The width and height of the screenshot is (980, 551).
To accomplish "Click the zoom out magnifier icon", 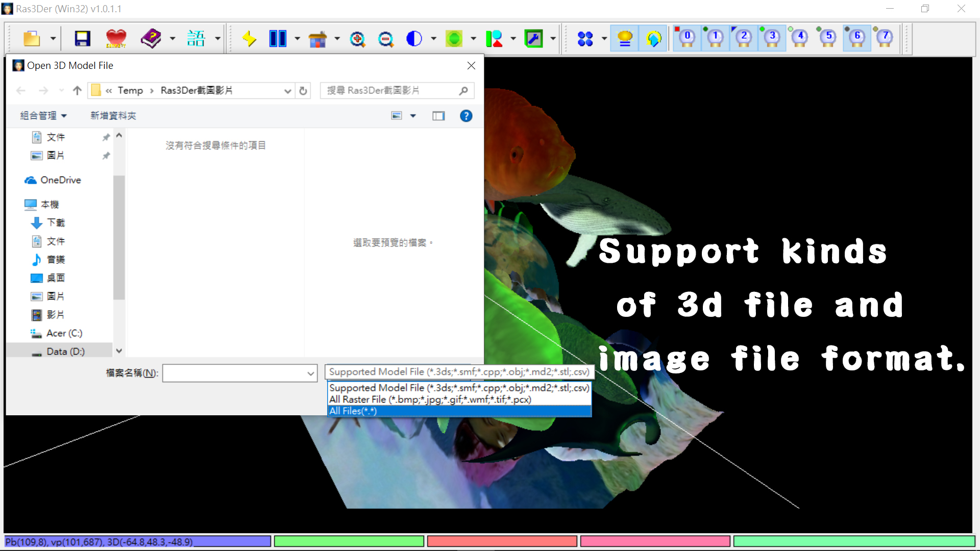I will (x=386, y=39).
